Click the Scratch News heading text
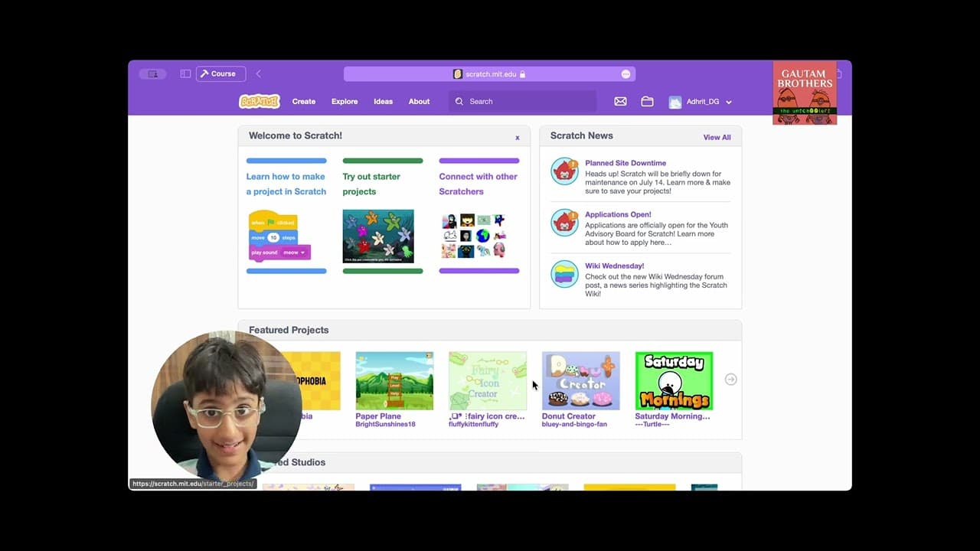This screenshot has width=980, height=551. point(582,135)
